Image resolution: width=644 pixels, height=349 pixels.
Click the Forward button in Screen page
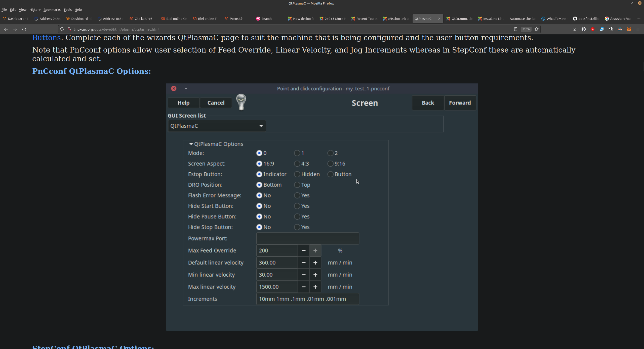(460, 103)
